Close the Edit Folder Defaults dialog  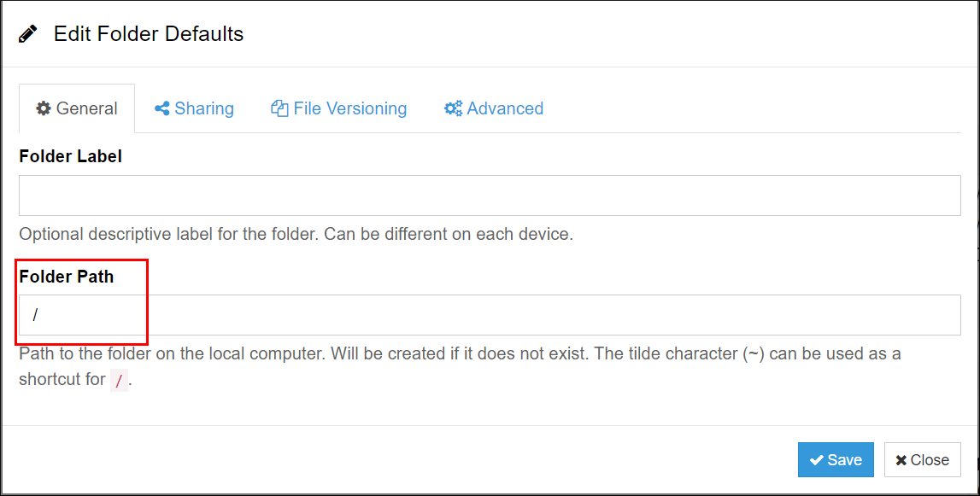tap(923, 459)
